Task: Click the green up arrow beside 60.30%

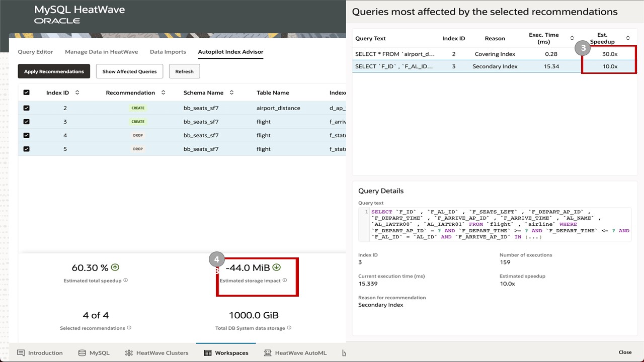Action: [115, 267]
